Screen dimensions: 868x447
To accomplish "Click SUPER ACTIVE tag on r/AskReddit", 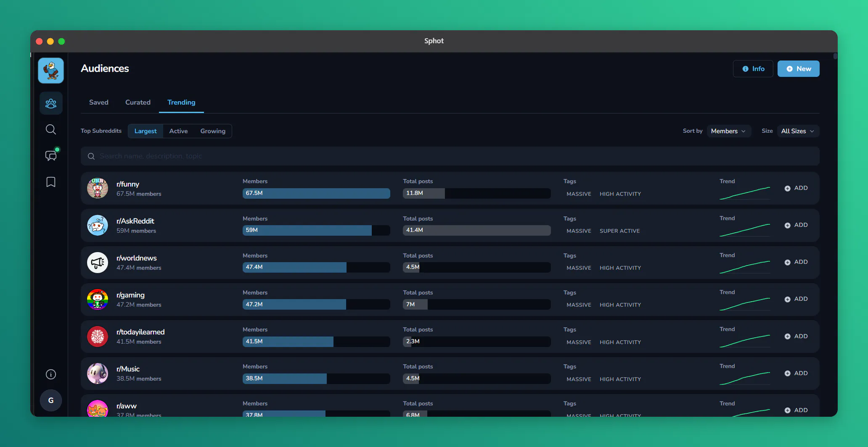I will pos(619,231).
